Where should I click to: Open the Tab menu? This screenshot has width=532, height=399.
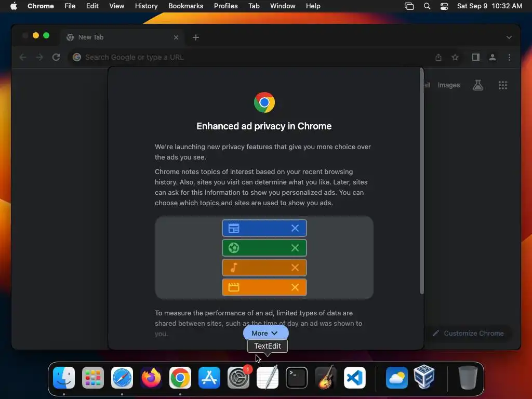254,6
